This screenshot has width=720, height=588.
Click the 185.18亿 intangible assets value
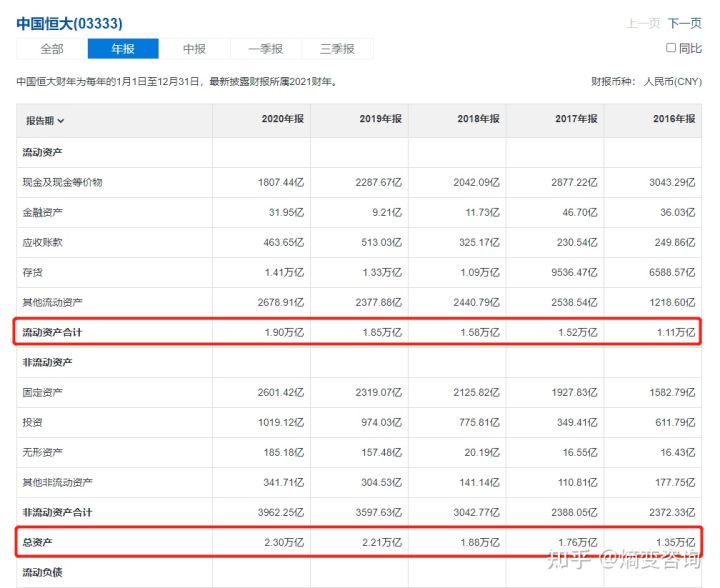coord(284,452)
